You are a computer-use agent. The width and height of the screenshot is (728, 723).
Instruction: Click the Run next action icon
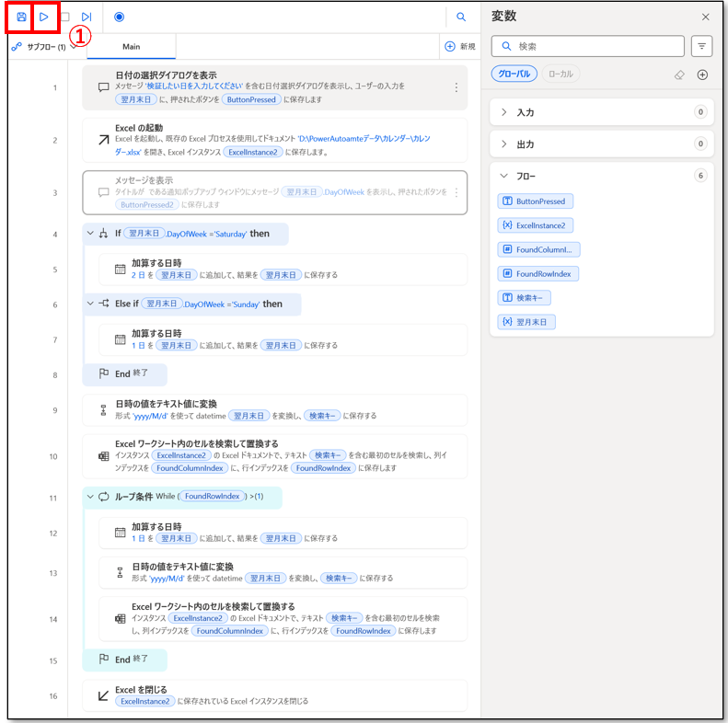[x=87, y=17]
